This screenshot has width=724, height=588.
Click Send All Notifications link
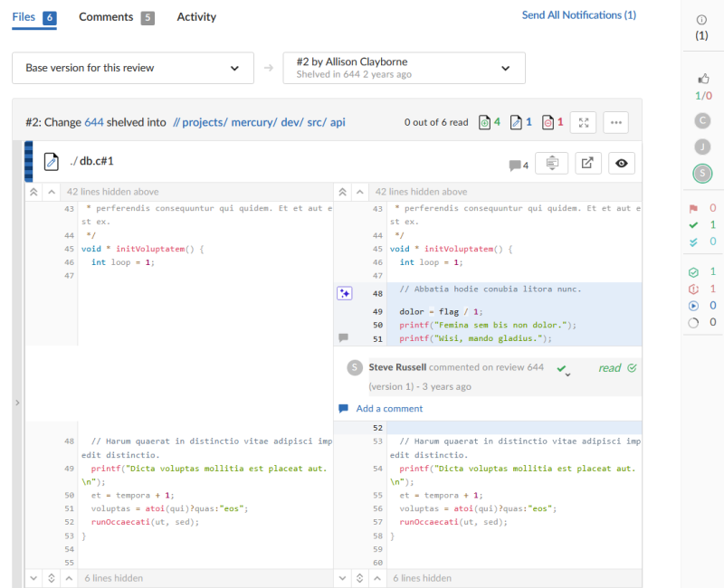[x=578, y=15]
